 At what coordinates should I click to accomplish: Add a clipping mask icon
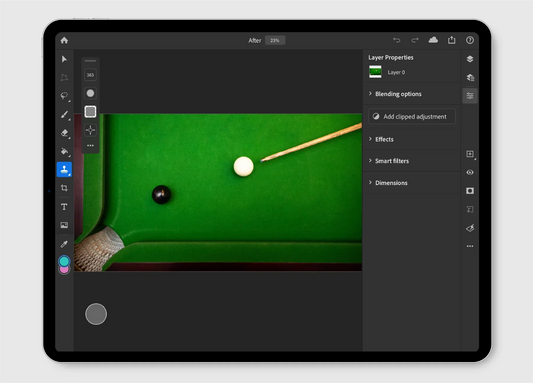pos(470,209)
